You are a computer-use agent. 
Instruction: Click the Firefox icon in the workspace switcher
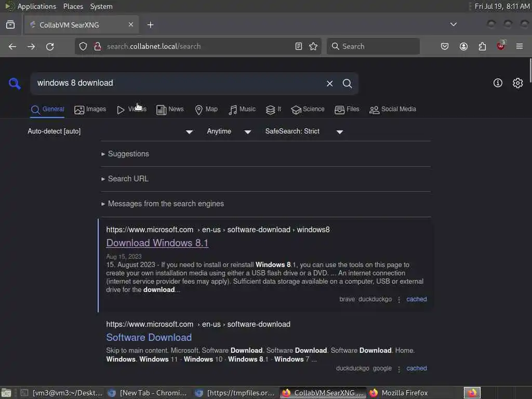click(x=472, y=393)
